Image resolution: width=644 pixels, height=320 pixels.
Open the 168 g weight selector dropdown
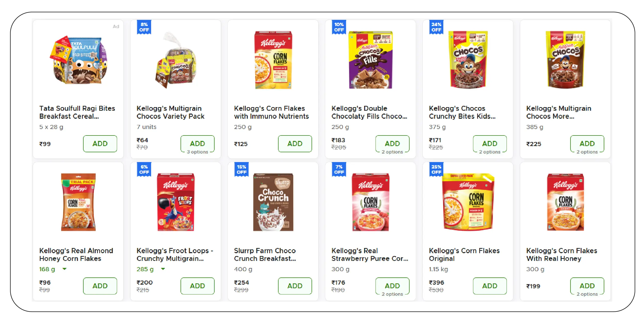point(65,269)
